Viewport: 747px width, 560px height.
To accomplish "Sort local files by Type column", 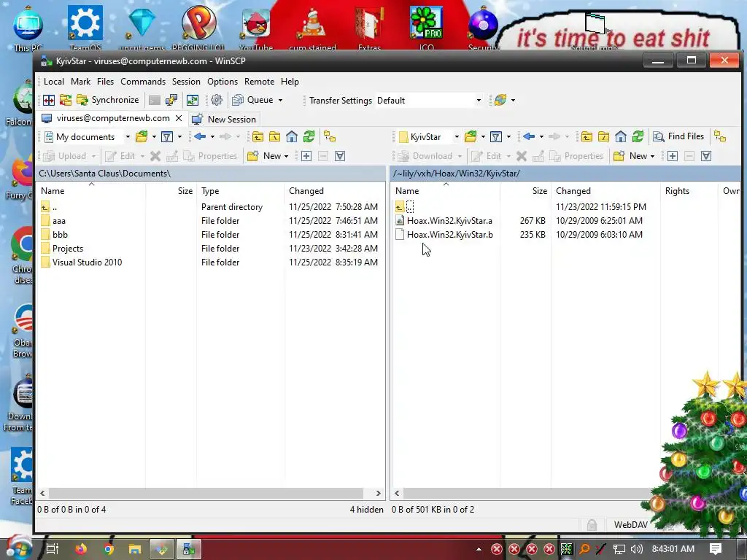I will point(241,191).
